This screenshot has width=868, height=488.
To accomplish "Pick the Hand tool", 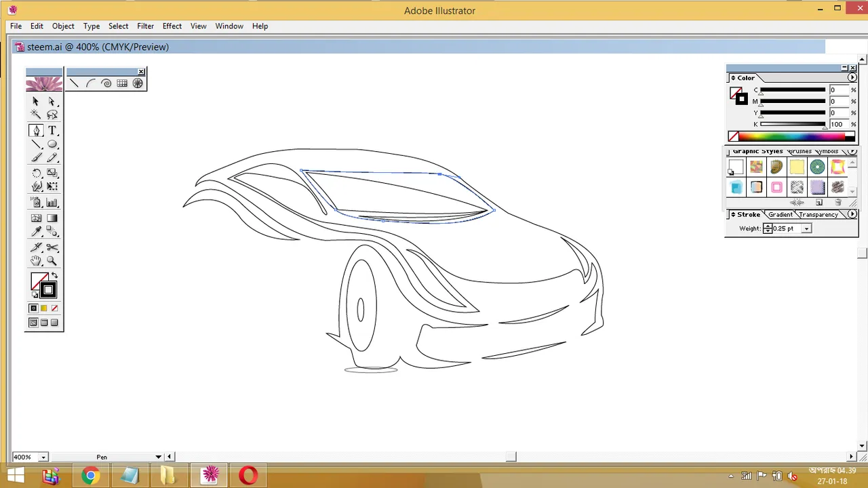I will [36, 261].
